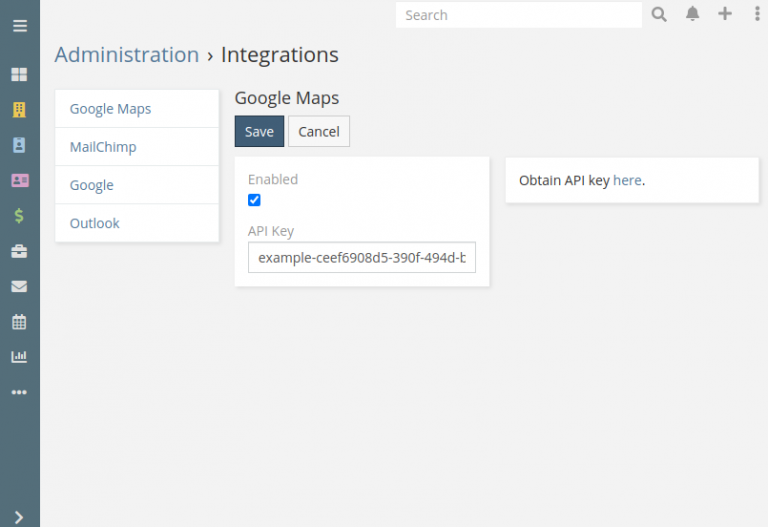Select the Outlook integration
Screen dimensions: 768x527
(94, 223)
